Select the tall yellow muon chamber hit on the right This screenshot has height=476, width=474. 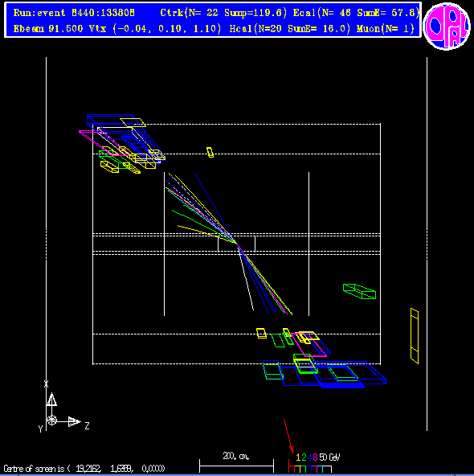click(x=415, y=336)
